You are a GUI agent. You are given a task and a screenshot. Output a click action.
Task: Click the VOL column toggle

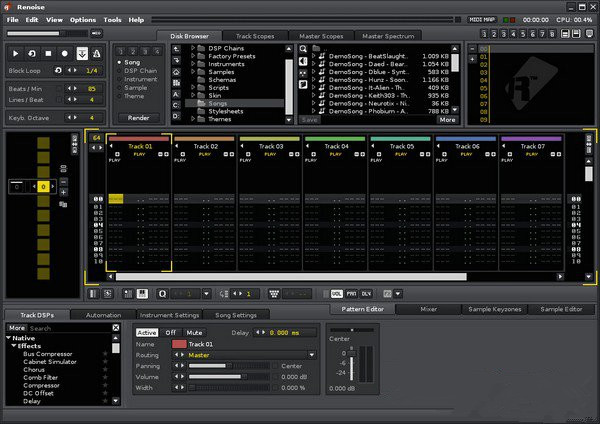(336, 293)
